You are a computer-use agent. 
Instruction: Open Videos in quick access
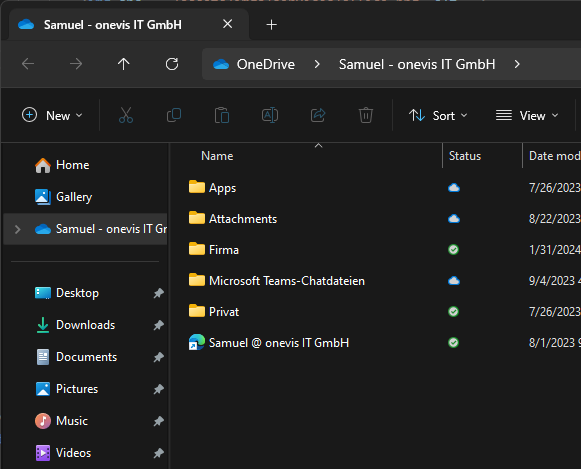[63, 453]
